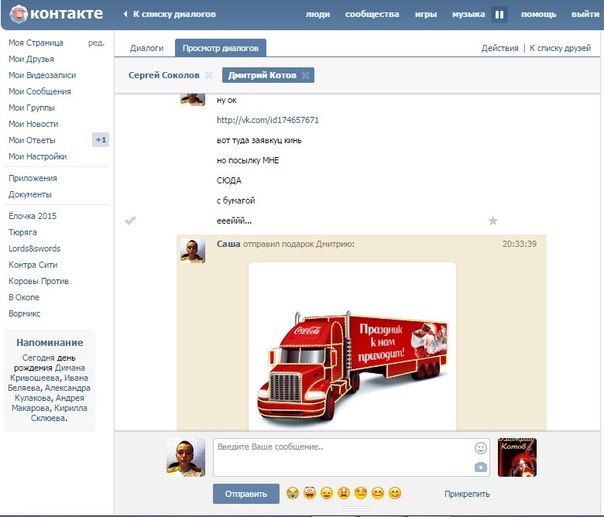Insert the tongue-out emoji
This screenshot has width=604, height=517.
click(x=327, y=493)
